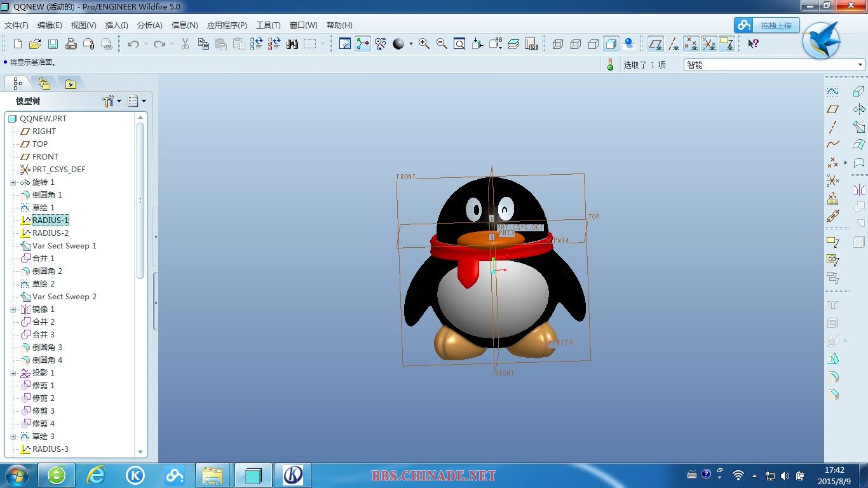868x488 pixels.
Task: Switch to the Favorites tab
Action: 70,83
